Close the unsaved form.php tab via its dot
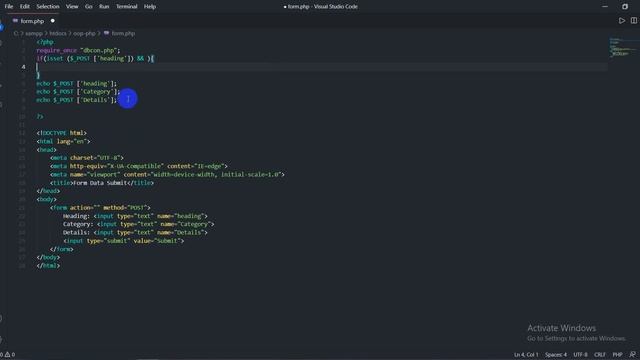 [x=53, y=21]
